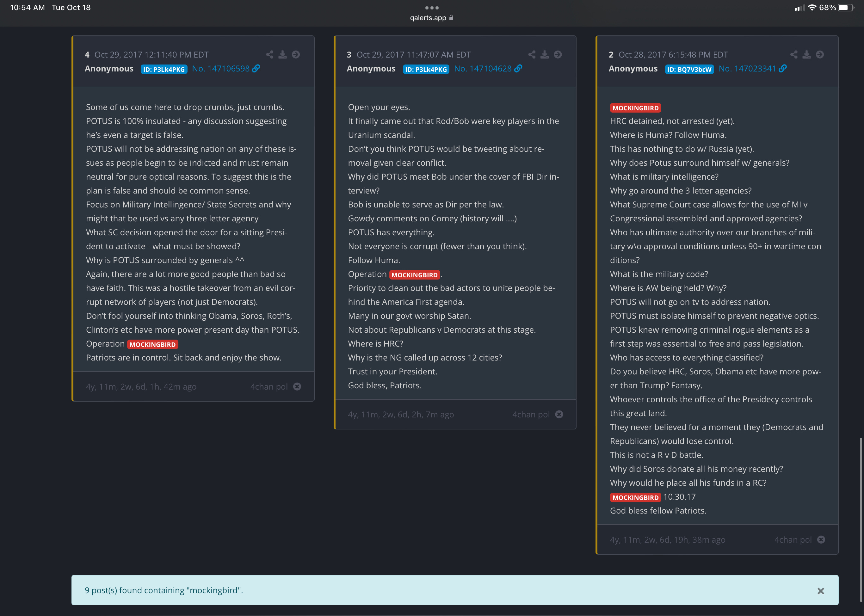The image size is (864, 616).
Task: Click '4y, 11m, 2w, 6d, 19h, 38m ago' text
Action: tap(668, 539)
